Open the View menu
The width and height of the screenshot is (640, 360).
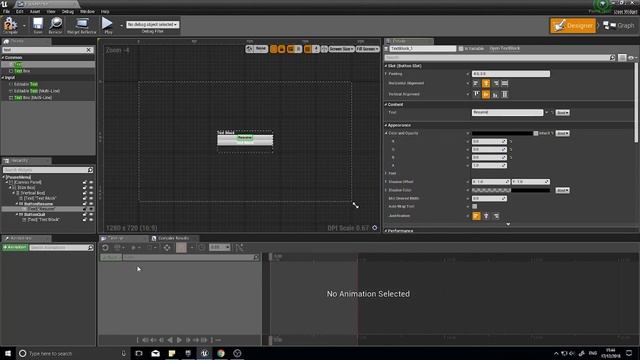click(51, 11)
